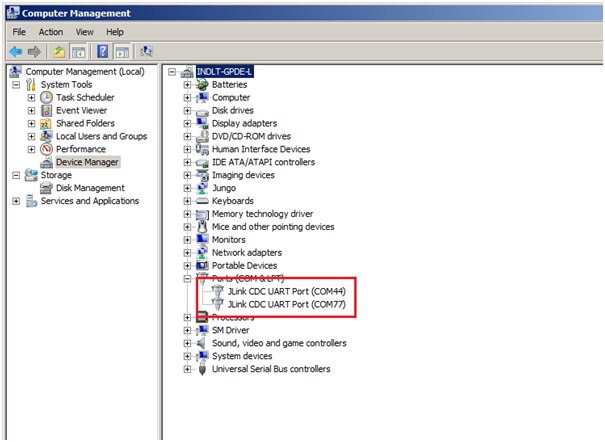
Task: Click the Imaging devices icon
Action: click(202, 175)
